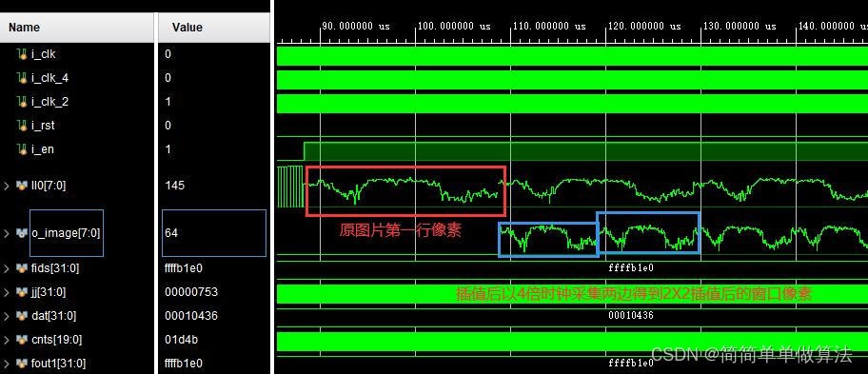Click the value 0 of i_clk
868x374 pixels.
click(168, 54)
